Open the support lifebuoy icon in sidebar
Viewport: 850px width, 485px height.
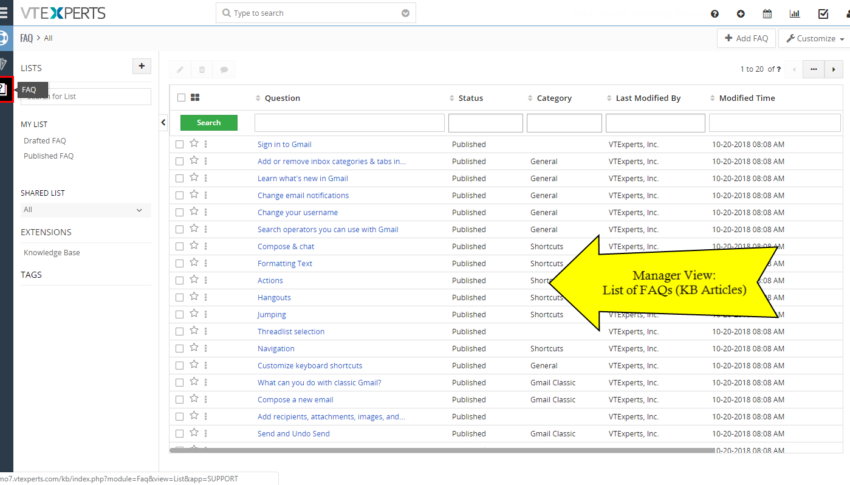click(4, 38)
